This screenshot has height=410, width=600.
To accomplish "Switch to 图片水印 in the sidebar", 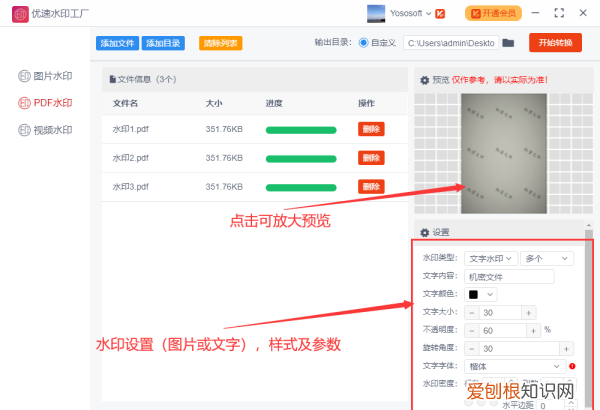I will coord(45,76).
